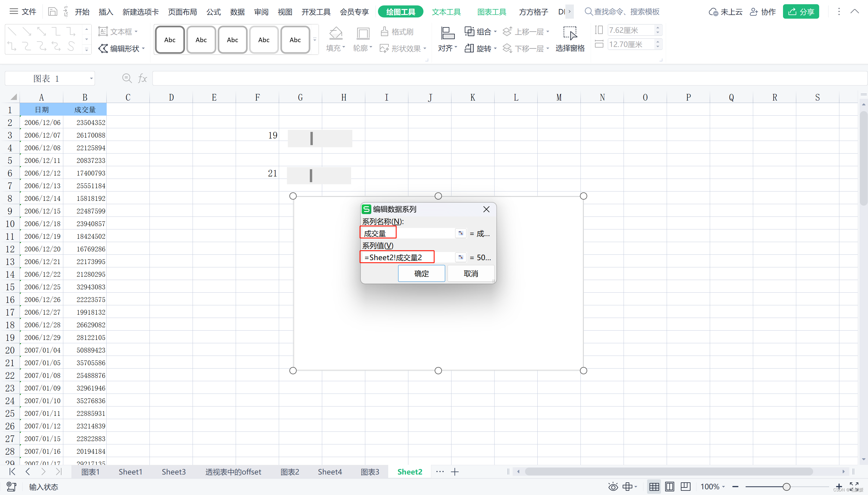The height and width of the screenshot is (495, 868).
Task: Switch to the Sheet1 sheet tab
Action: 130,472
